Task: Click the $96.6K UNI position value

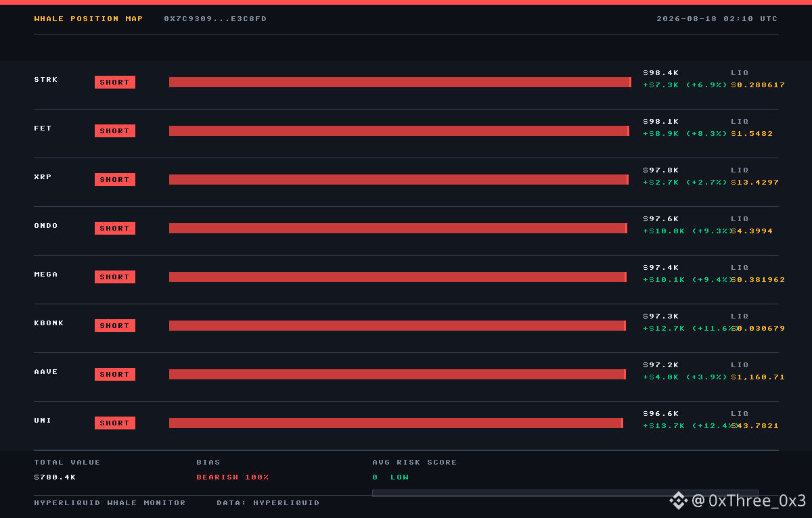Action: pyautogui.click(x=660, y=414)
